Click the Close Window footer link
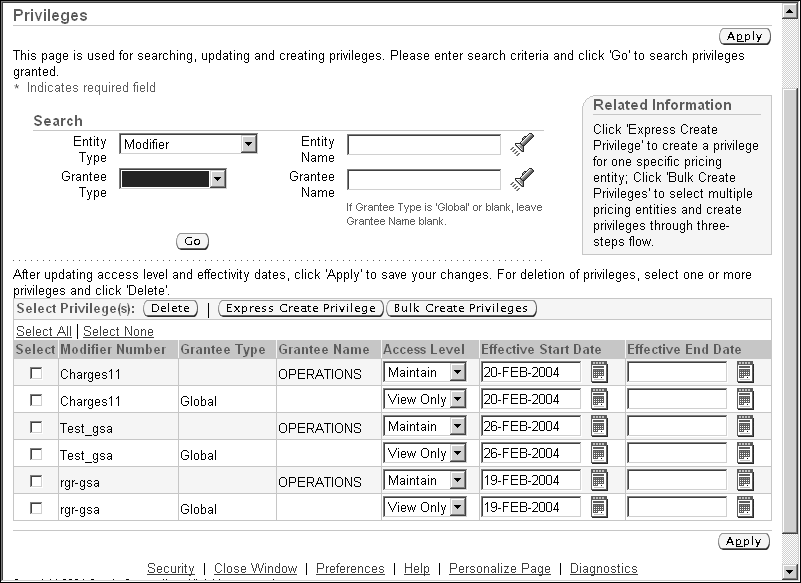This screenshot has width=801, height=583. 255,568
